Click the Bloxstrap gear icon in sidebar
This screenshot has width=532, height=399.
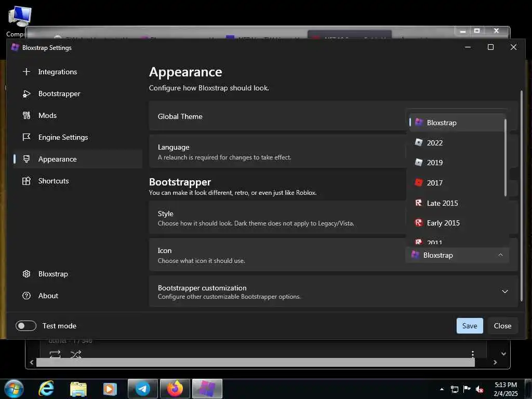click(26, 274)
